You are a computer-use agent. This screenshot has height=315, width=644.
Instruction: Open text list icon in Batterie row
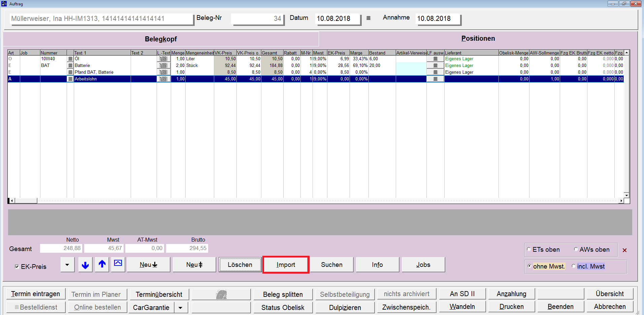coord(70,66)
